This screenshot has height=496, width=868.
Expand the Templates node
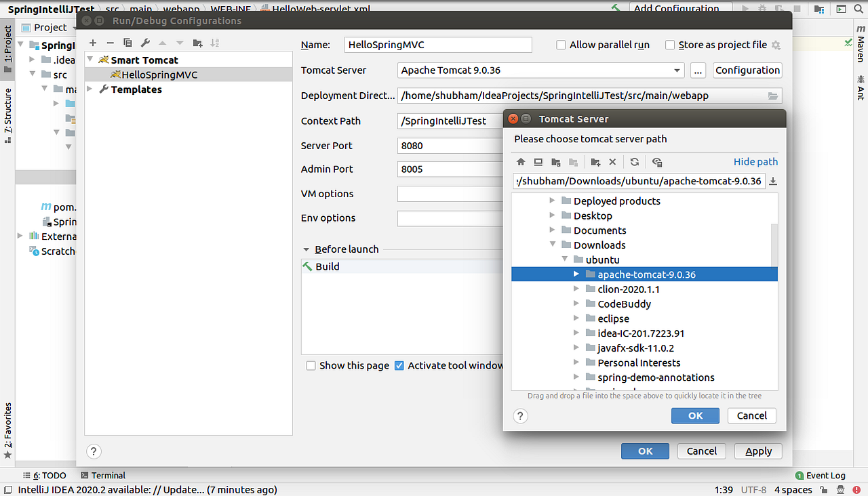(90, 89)
